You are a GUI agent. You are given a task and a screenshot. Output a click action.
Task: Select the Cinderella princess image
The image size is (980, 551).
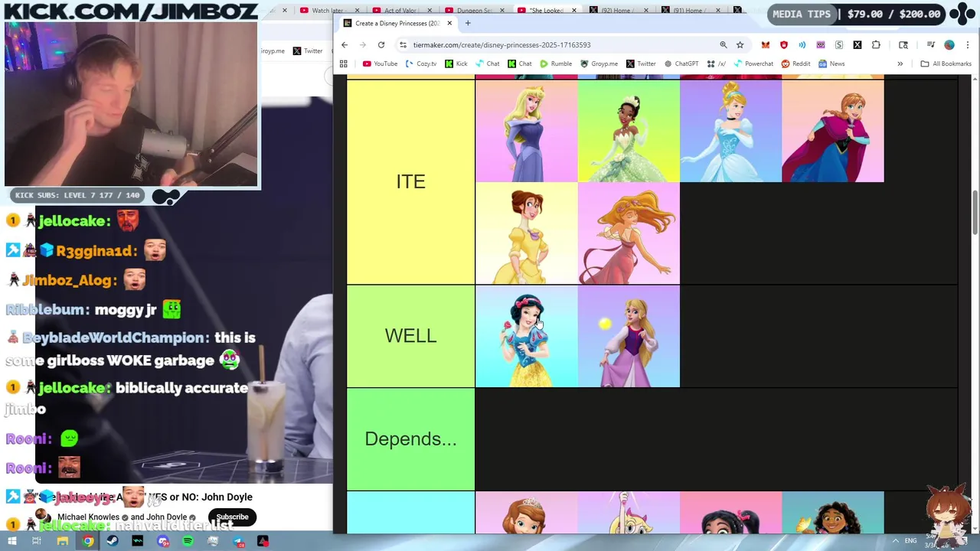click(730, 131)
